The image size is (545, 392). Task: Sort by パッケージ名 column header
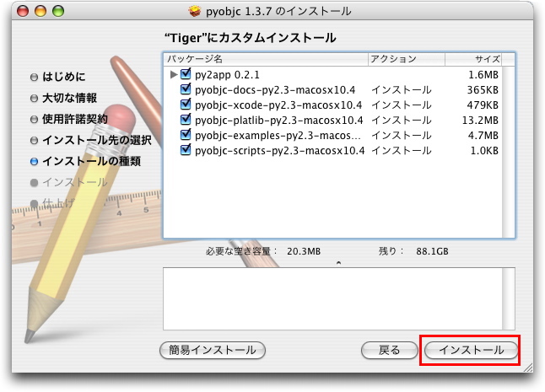point(265,59)
